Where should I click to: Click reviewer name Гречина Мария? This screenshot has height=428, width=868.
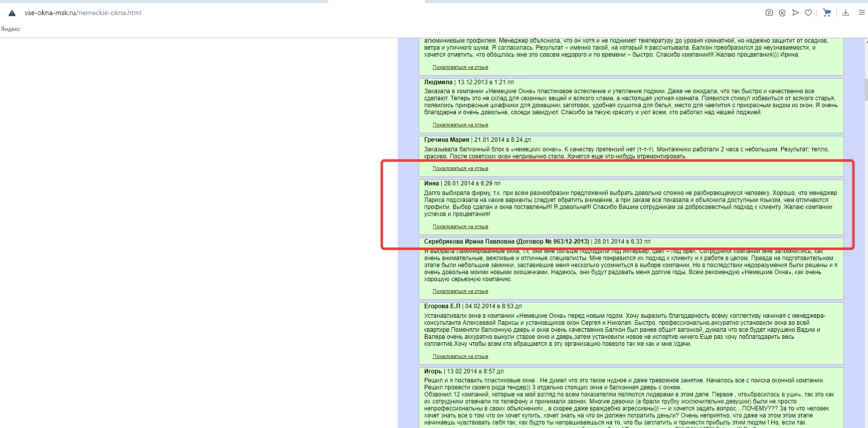(447, 140)
